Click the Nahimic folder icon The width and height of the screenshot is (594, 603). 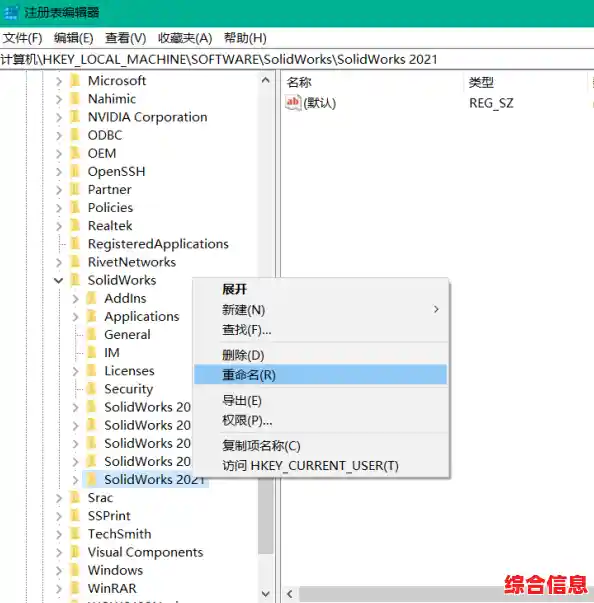click(x=75, y=99)
